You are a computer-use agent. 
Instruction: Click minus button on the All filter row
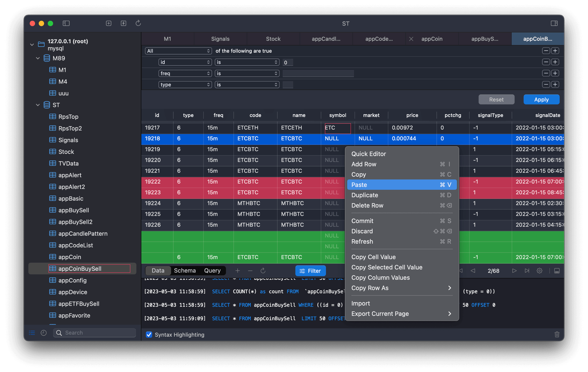(546, 51)
